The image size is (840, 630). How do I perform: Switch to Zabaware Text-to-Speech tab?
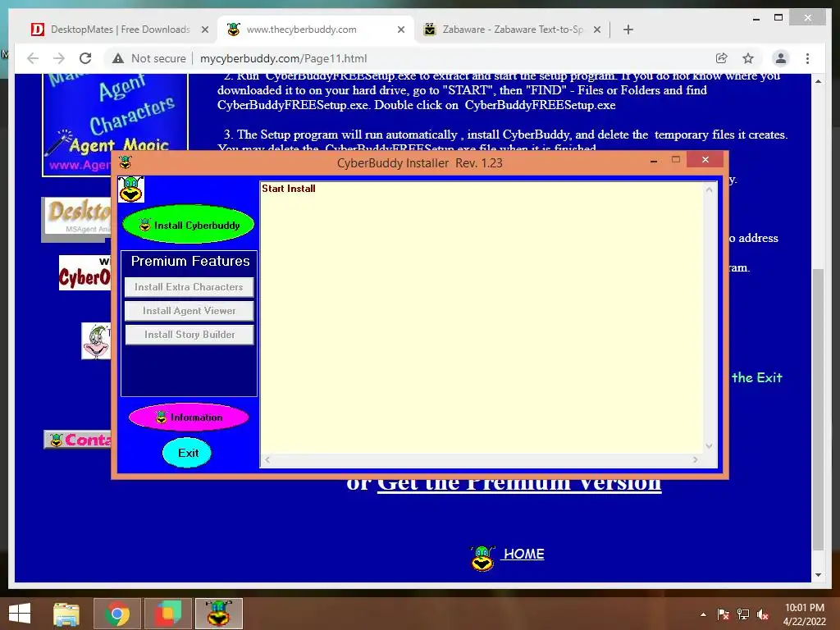pyautogui.click(x=512, y=30)
